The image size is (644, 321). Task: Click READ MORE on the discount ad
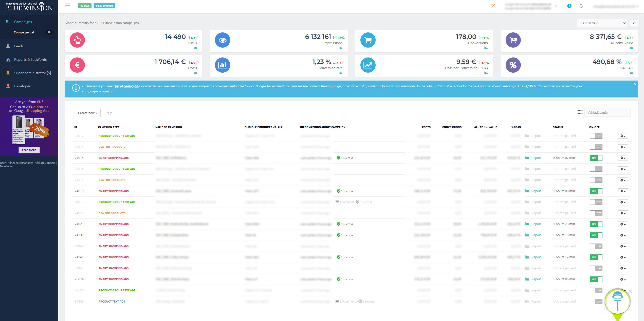coord(29,150)
